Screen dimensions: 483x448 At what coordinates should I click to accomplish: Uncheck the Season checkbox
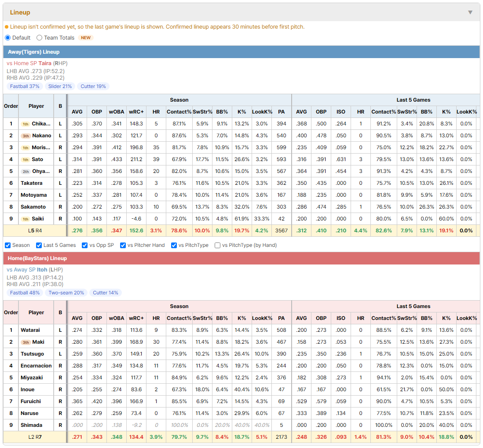pos(8,245)
